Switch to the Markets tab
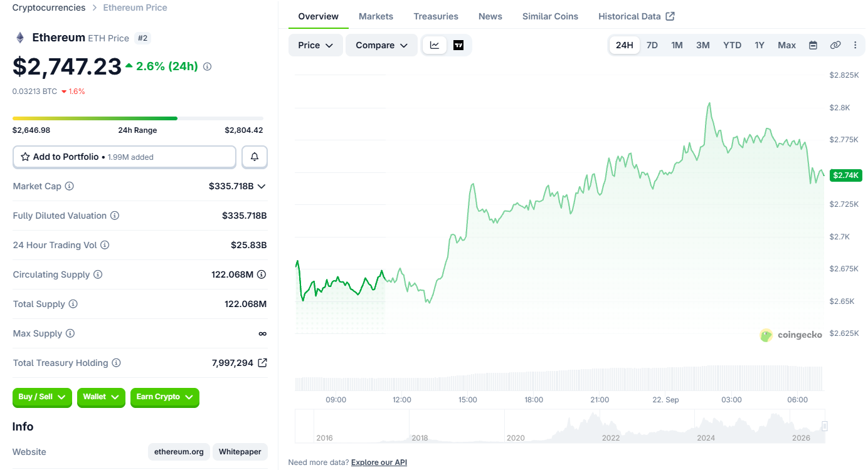This screenshot has height=470, width=868. (x=376, y=16)
